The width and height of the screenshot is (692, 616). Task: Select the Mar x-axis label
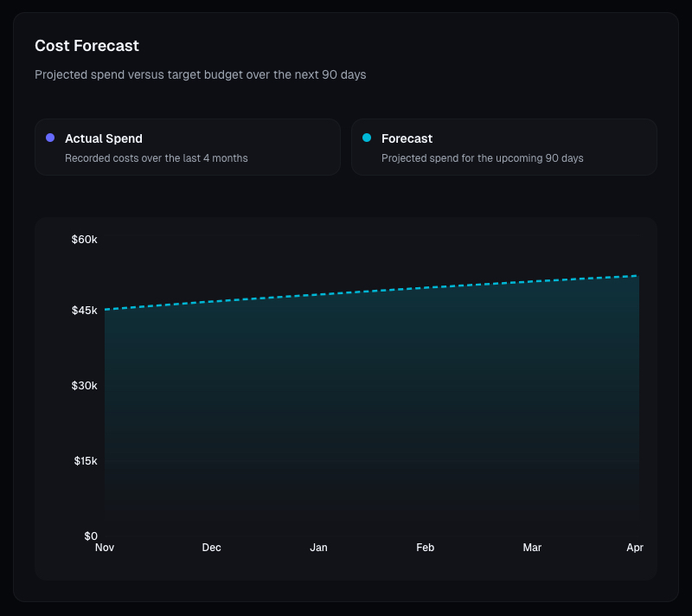coord(532,548)
